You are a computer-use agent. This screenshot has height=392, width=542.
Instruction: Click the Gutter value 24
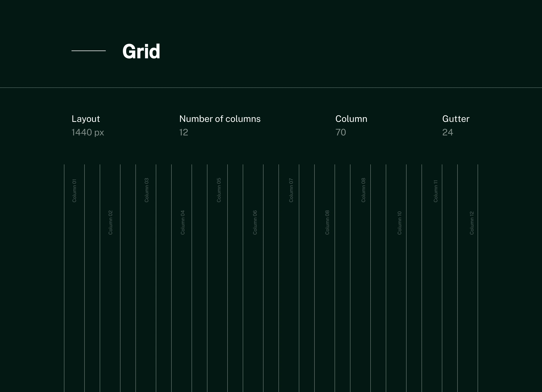click(447, 132)
